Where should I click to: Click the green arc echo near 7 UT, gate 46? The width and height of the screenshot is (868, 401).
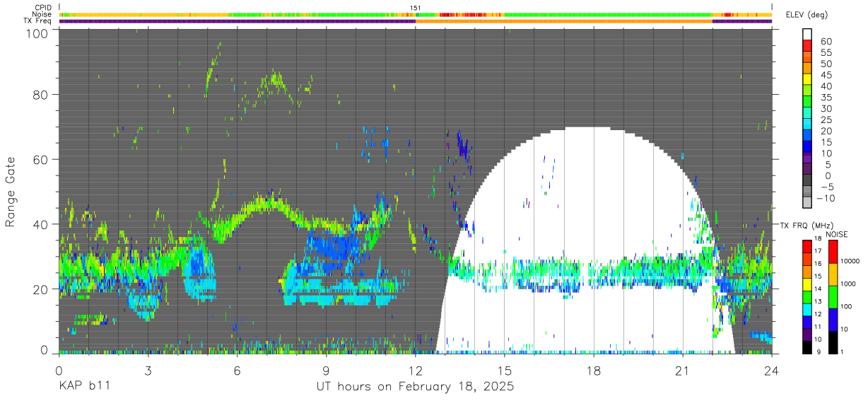click(x=266, y=205)
